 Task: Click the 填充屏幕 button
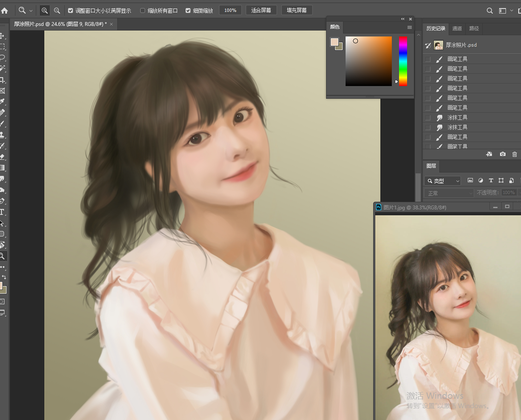click(297, 10)
